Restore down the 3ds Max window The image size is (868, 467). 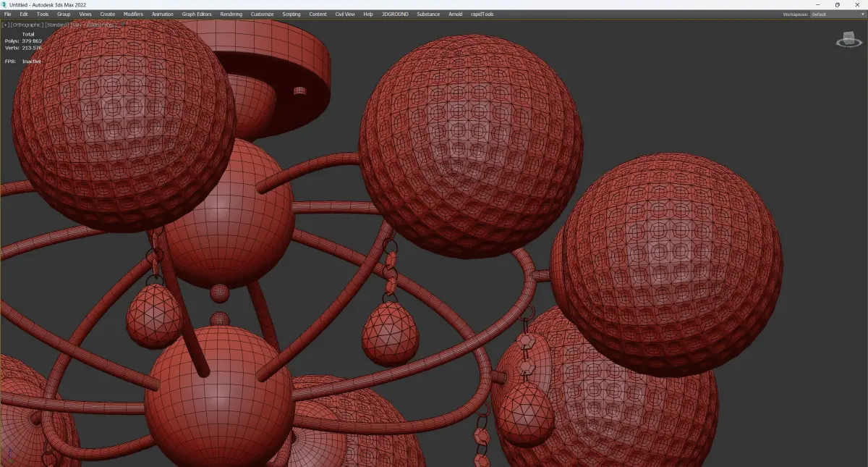(838, 4)
